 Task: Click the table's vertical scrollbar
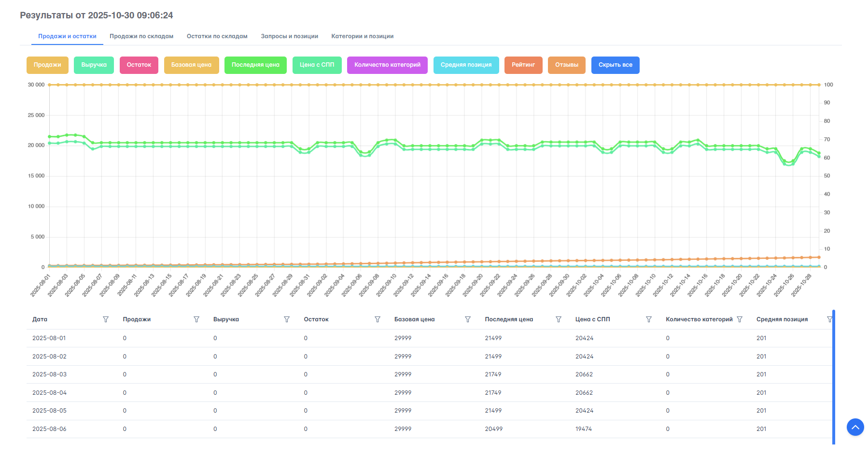tap(833, 377)
